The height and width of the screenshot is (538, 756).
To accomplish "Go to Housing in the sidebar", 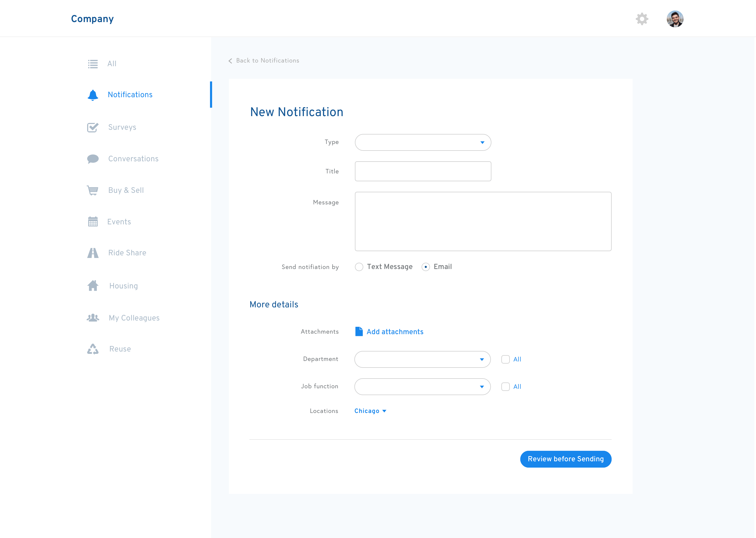I will 123,286.
